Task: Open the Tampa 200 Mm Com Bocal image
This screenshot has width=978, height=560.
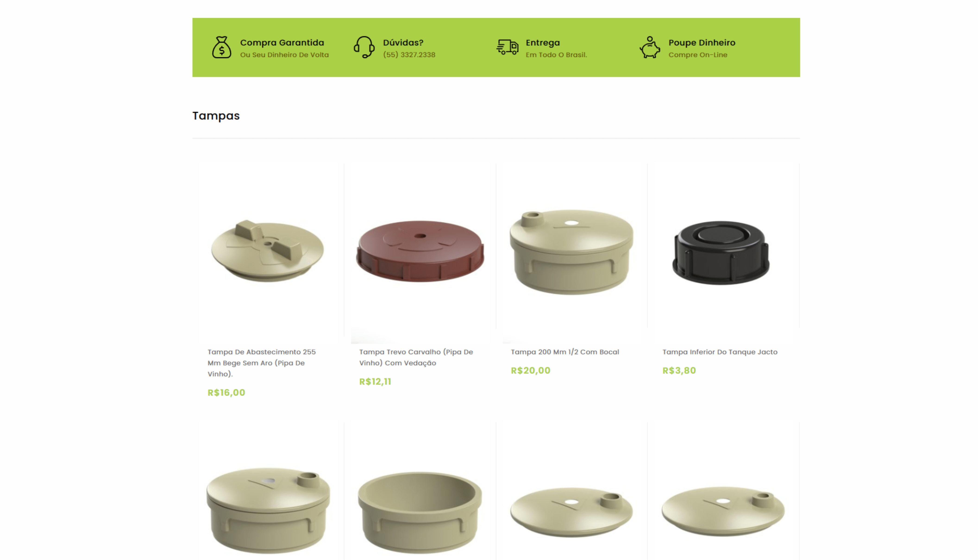Action: (571, 252)
